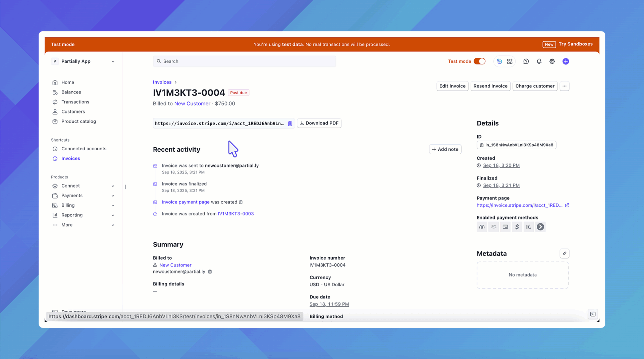Click the blue plus create icon
Image resolution: width=644 pixels, height=359 pixels.
pyautogui.click(x=566, y=61)
